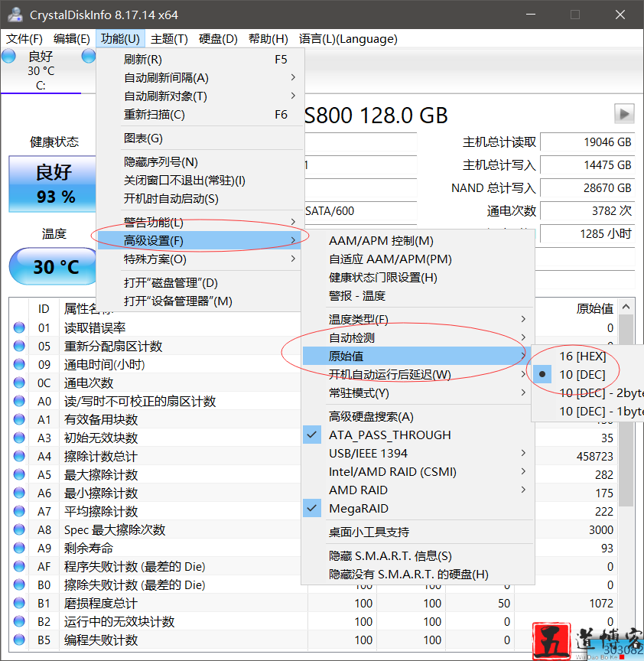The width and height of the screenshot is (644, 661).
Task: Click the status icon beside 通电时间(小时)
Action: (x=19, y=364)
